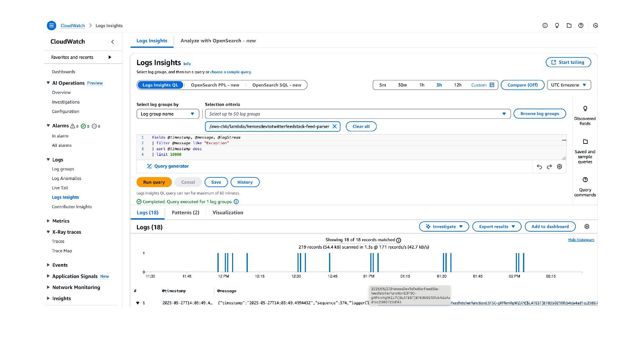Open Visualization tab

tap(228, 213)
